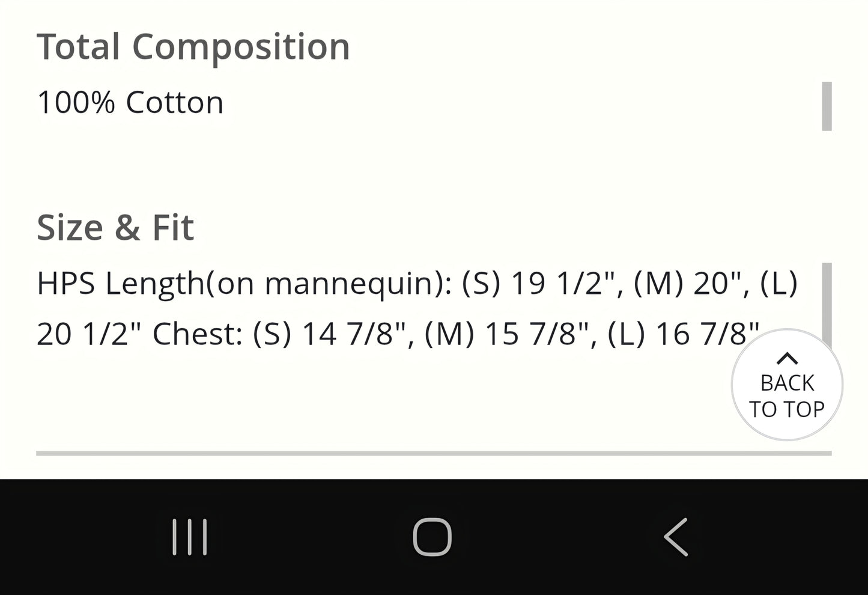
Task: Tap the Chest: label text
Action: (x=197, y=334)
